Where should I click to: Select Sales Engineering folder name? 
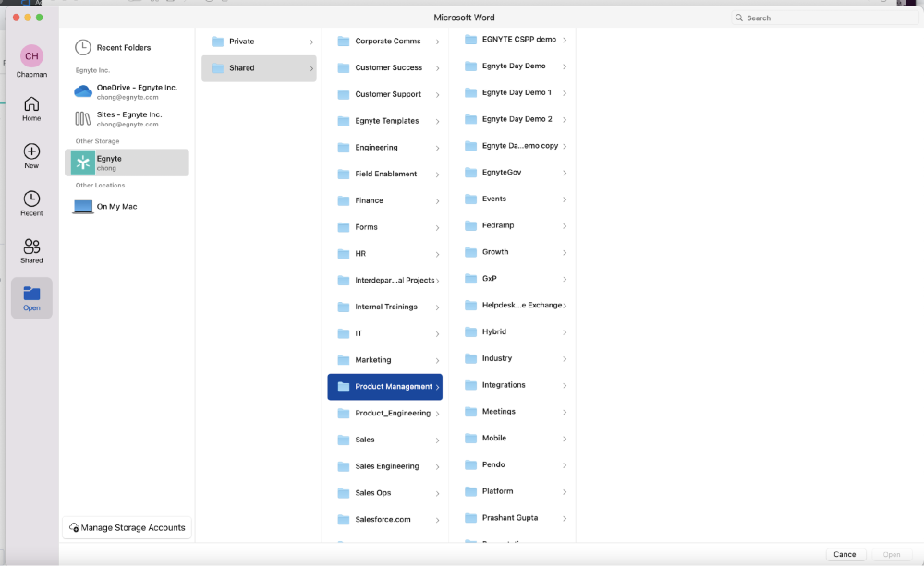point(387,466)
